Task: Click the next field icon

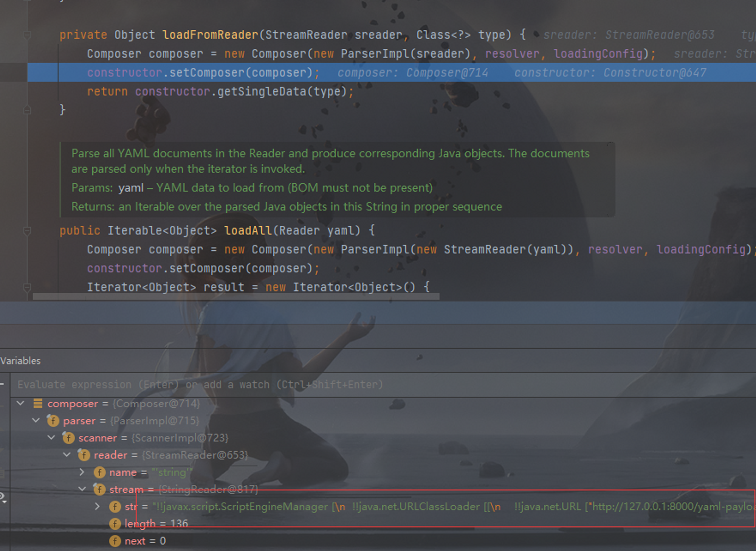Action: coord(115,541)
